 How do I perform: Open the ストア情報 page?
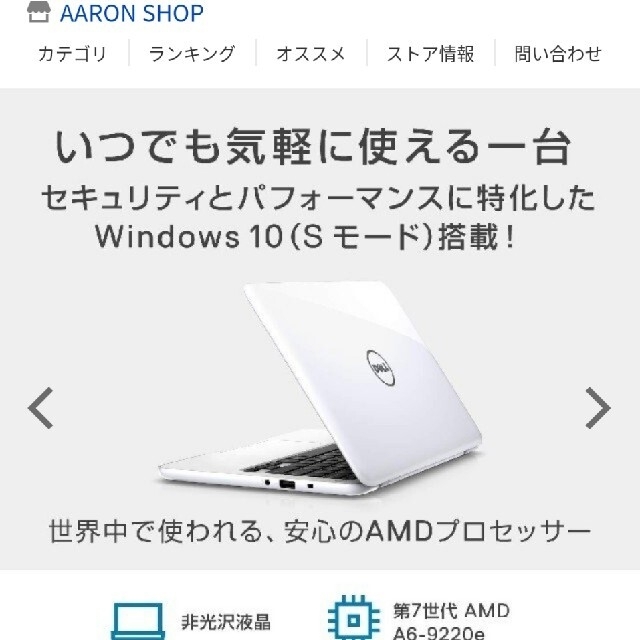pos(430,53)
